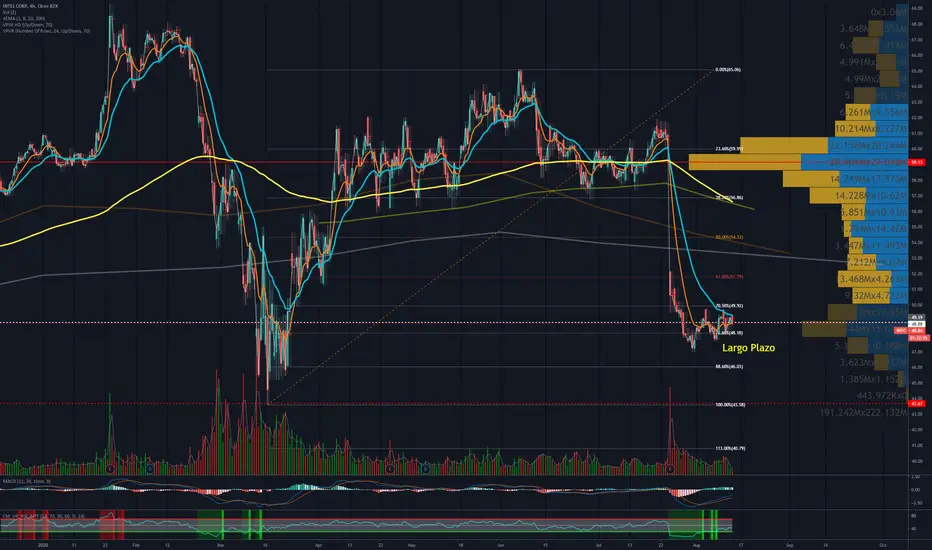
Task: Click the earnings marker in late July
Action: 670,469
